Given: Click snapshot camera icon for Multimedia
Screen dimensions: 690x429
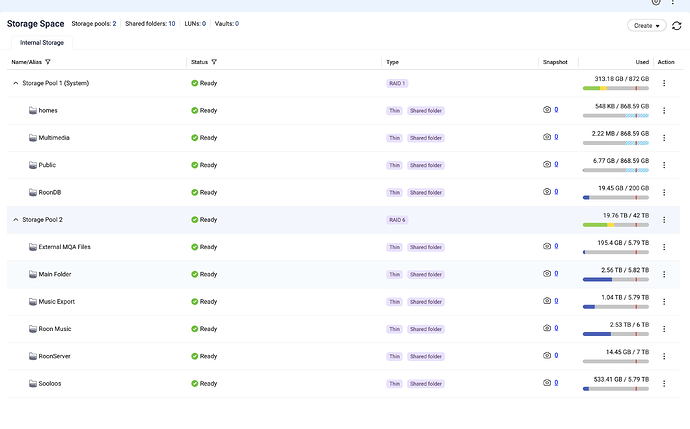Looking at the screenshot, I should [x=547, y=137].
